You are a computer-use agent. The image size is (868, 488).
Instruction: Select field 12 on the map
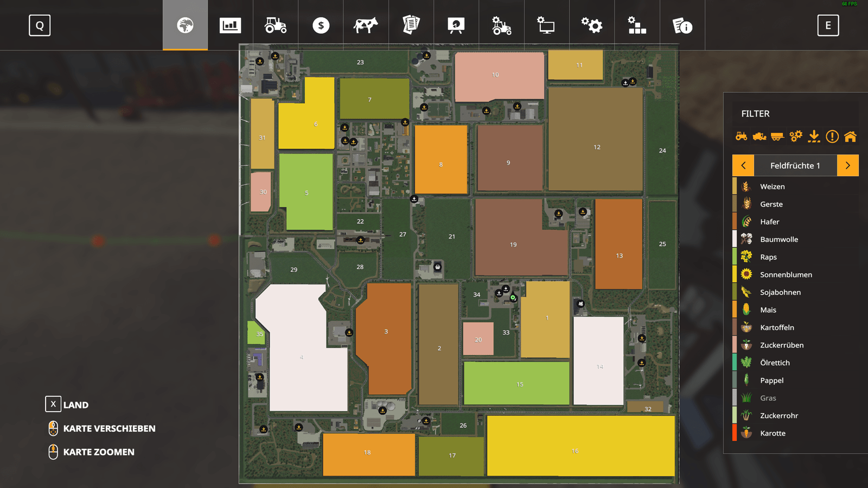[x=596, y=139]
